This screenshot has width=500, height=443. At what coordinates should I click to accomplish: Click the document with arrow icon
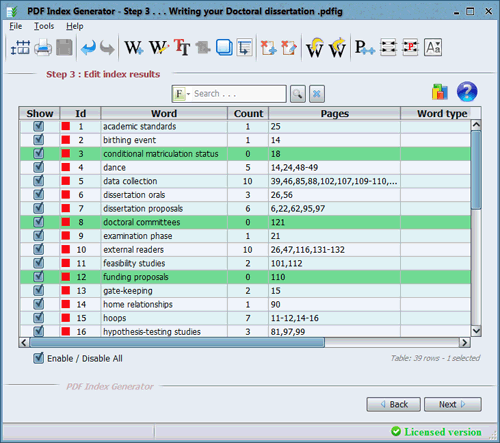[245, 47]
